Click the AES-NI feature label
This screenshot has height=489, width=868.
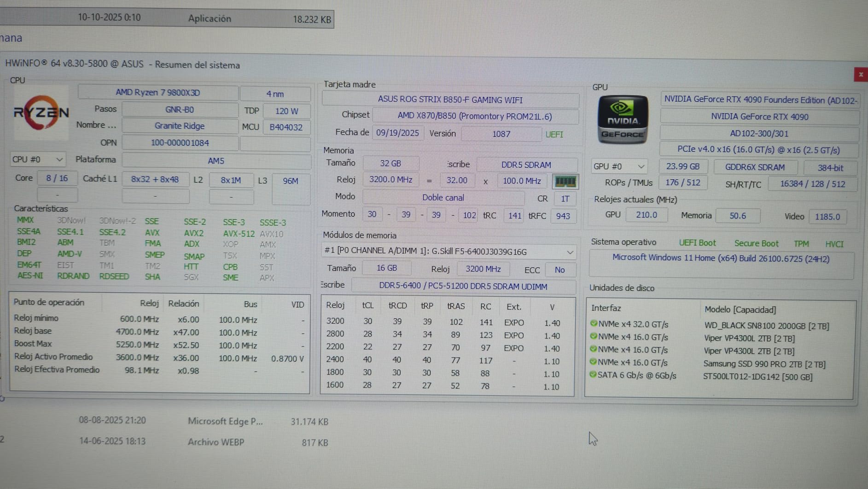point(30,276)
